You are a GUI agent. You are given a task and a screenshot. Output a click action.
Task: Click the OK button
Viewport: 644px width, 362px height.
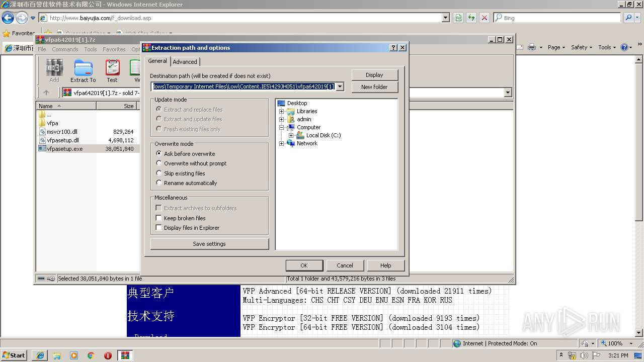pos(304,265)
